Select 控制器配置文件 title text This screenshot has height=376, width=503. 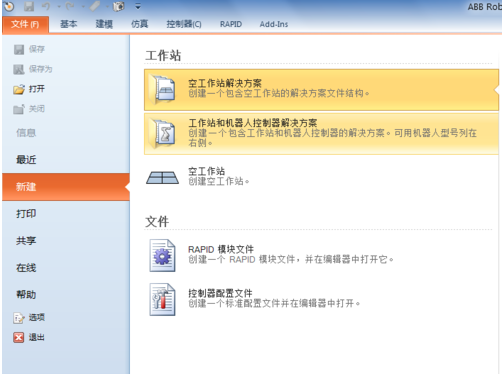(220, 293)
